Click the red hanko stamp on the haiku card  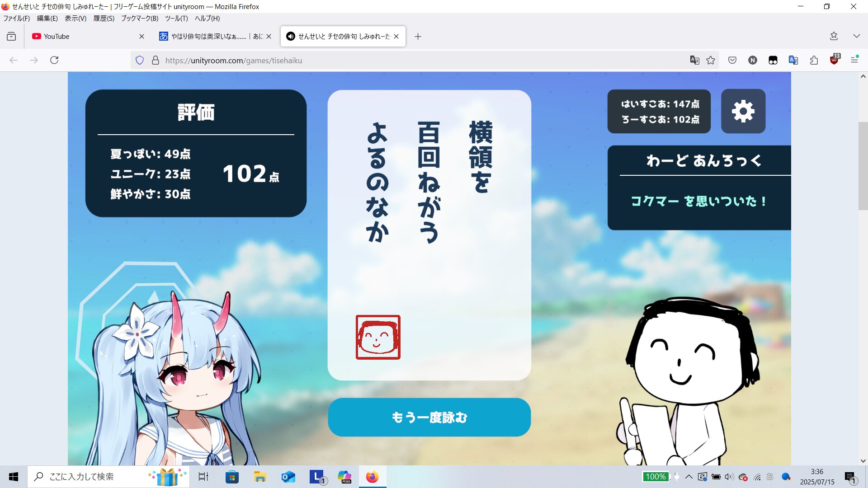[x=378, y=338]
